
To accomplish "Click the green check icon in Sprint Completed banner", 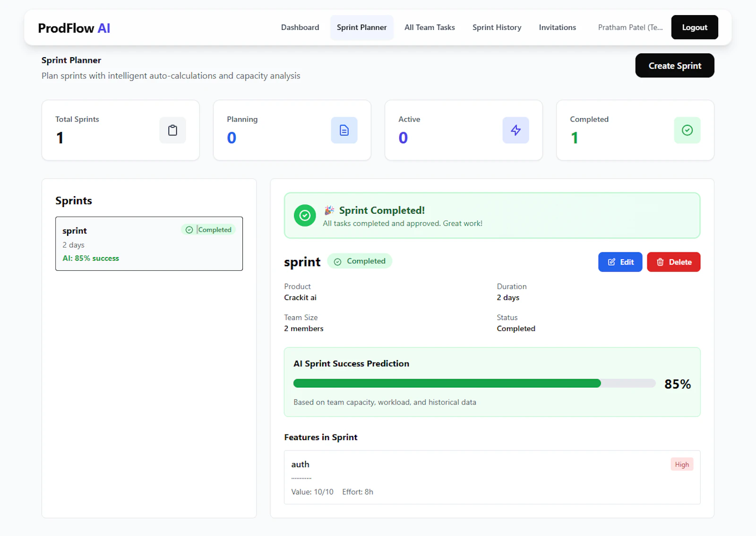I will (x=305, y=216).
